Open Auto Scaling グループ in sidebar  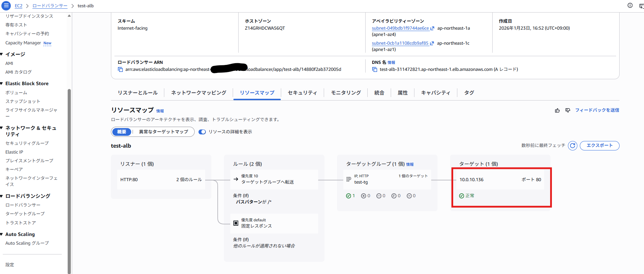(x=27, y=243)
